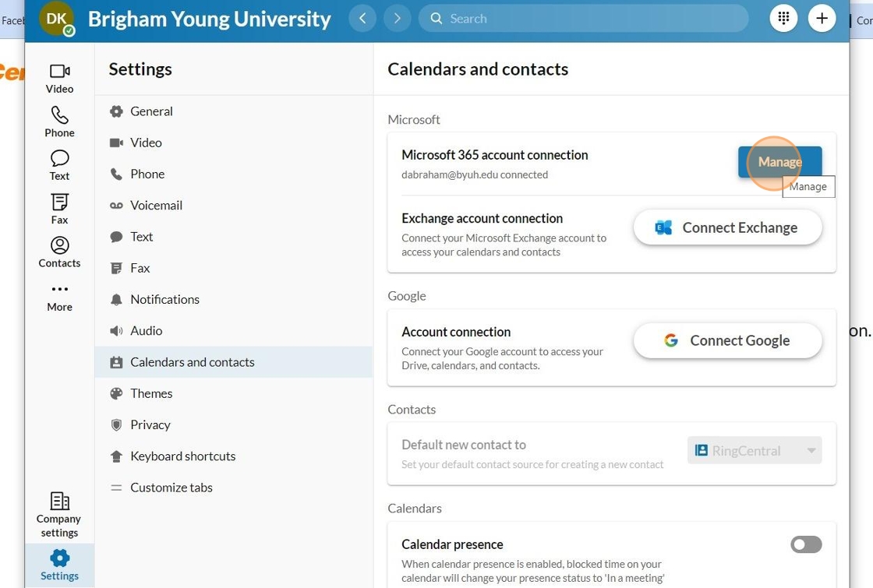
Task: Click the Microsoft section label
Action: pos(414,120)
